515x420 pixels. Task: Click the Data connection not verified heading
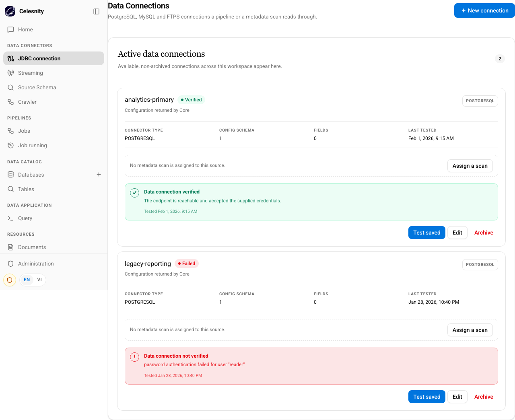(176, 356)
